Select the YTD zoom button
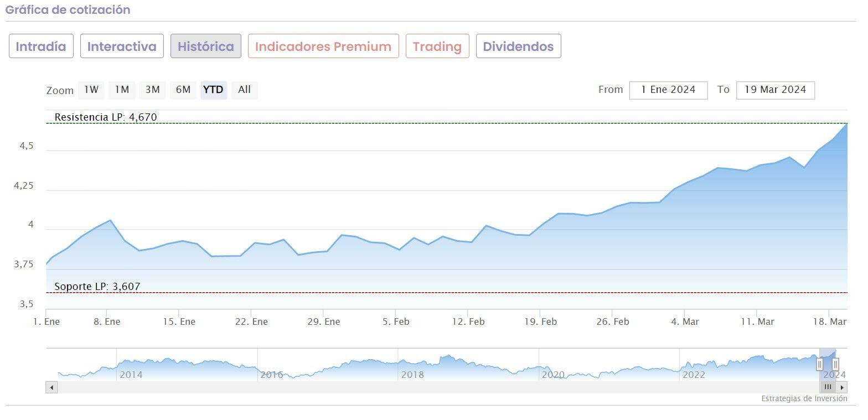Screen dimensions: 868x420 pyautogui.click(x=214, y=90)
